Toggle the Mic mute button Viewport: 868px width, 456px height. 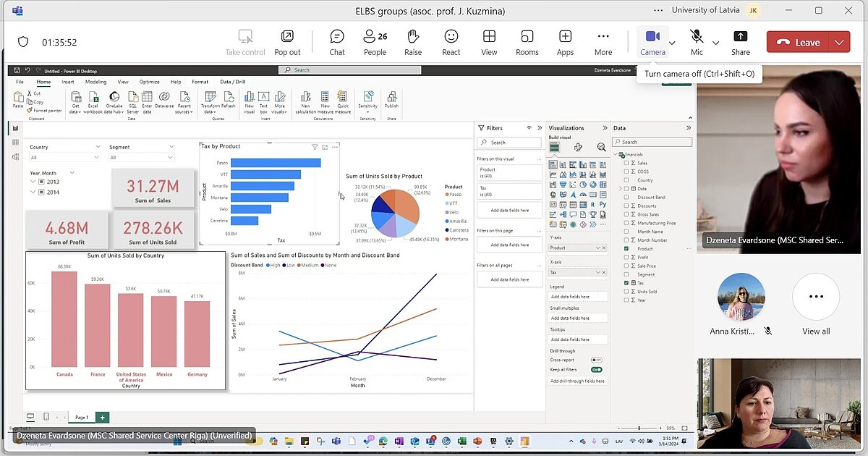(x=697, y=42)
